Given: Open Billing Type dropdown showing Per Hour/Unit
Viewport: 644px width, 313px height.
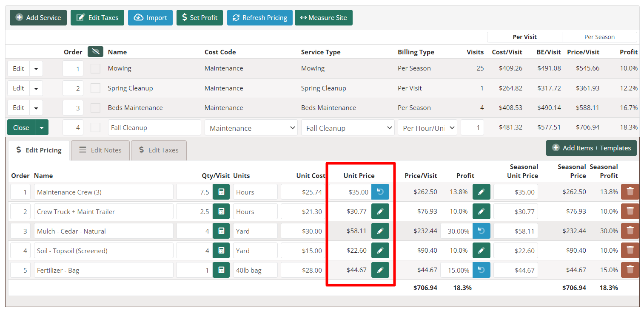Looking at the screenshot, I should point(427,127).
